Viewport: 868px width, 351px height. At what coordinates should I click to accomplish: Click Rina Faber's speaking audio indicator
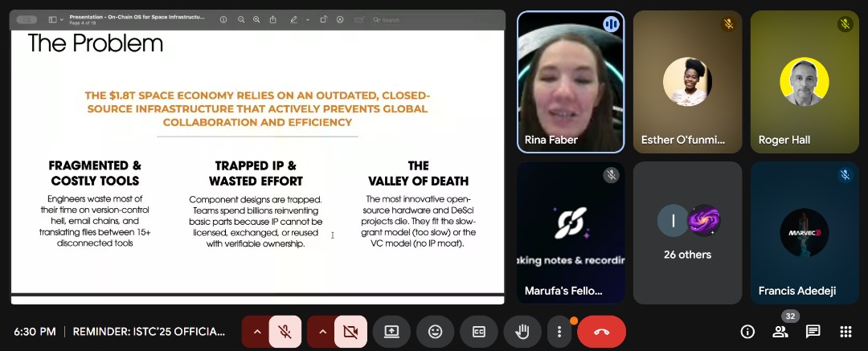(611, 24)
